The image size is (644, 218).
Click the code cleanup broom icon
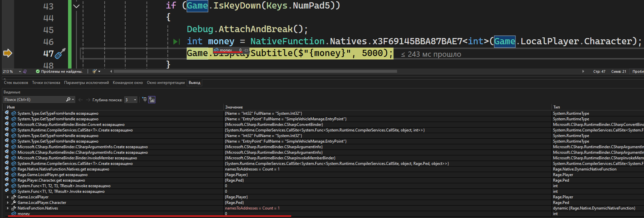click(95, 71)
